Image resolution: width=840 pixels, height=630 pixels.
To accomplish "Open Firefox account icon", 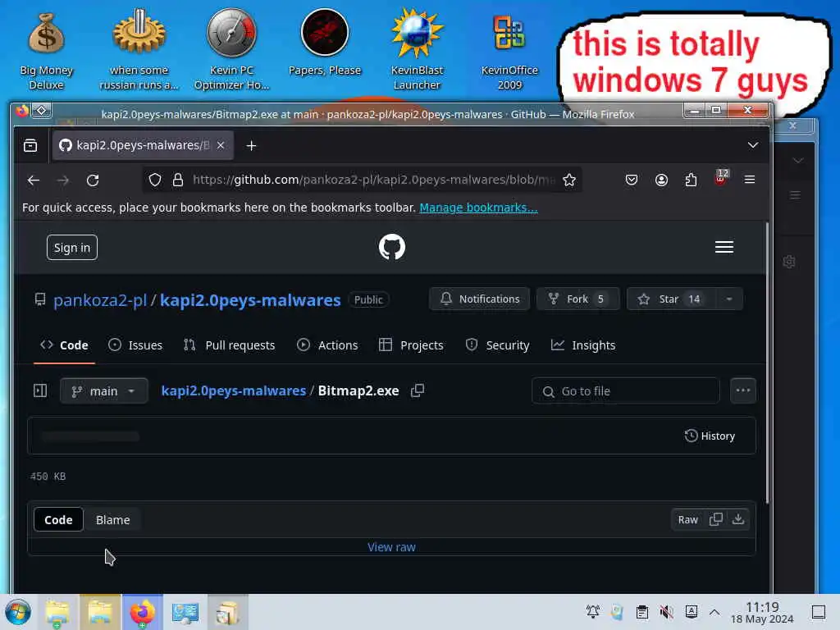I will click(x=662, y=180).
